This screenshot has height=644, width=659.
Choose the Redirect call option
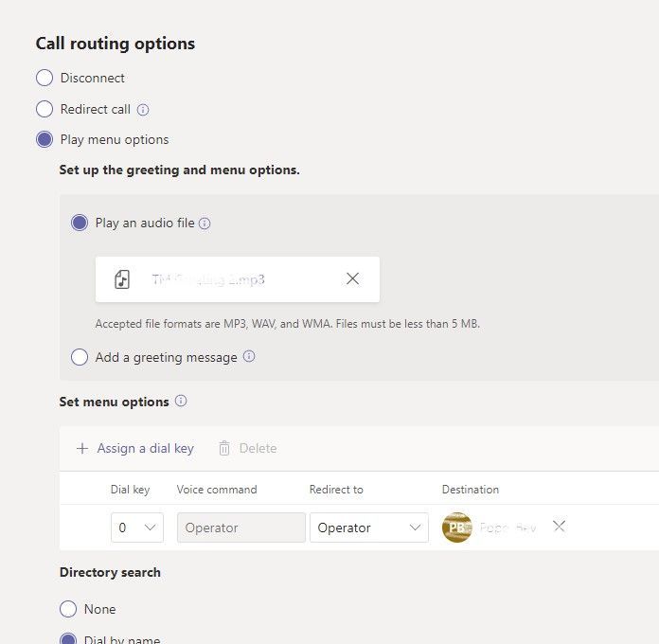point(45,109)
